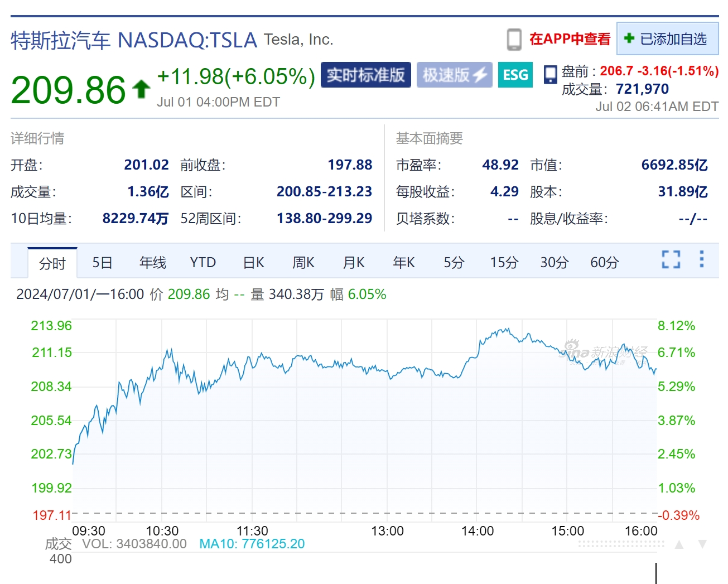Switch to 年K yearly candlestick tab

coord(404,263)
